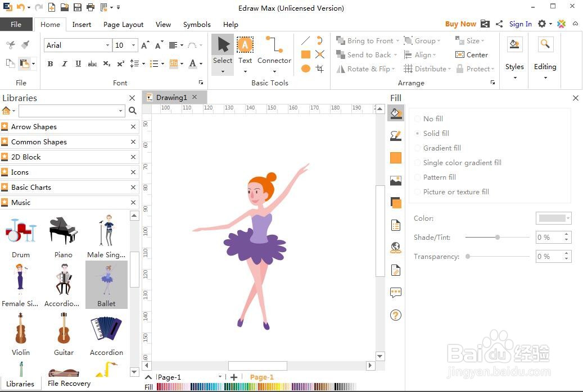Open the hyperlink globe icon in sidebar

[x=396, y=248]
